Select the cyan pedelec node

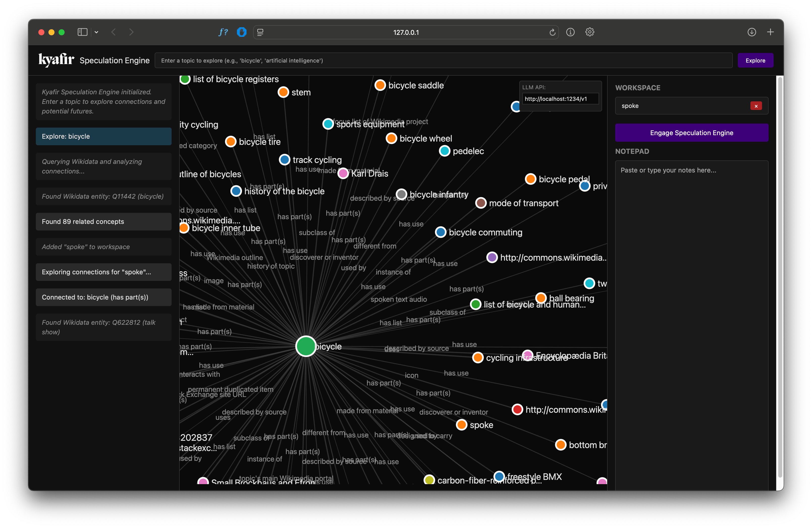pos(445,151)
